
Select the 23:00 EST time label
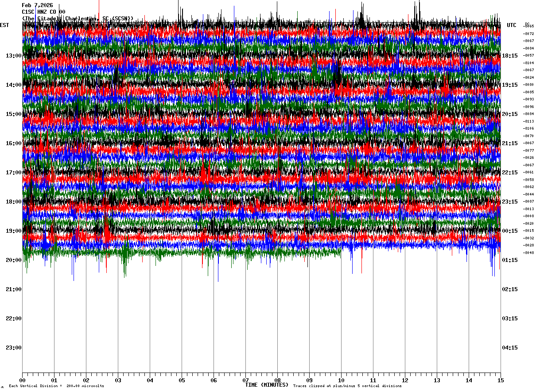tap(13, 348)
